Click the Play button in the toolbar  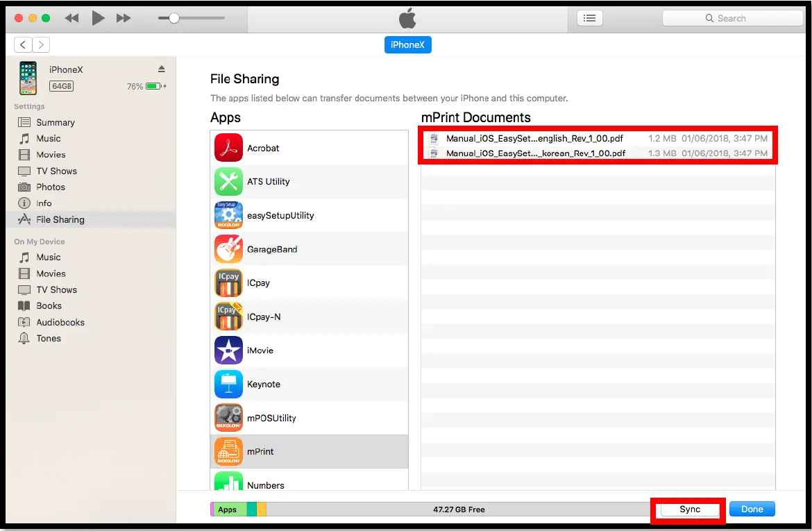(97, 18)
